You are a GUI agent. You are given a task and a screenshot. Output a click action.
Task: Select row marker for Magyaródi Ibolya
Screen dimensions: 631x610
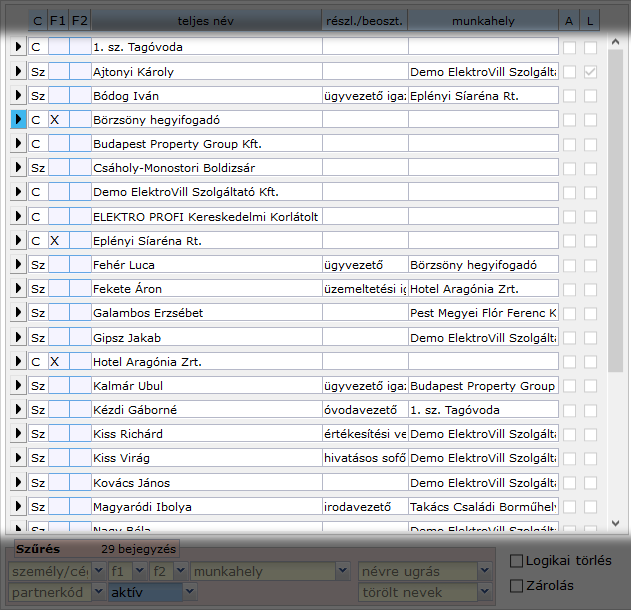[18, 506]
